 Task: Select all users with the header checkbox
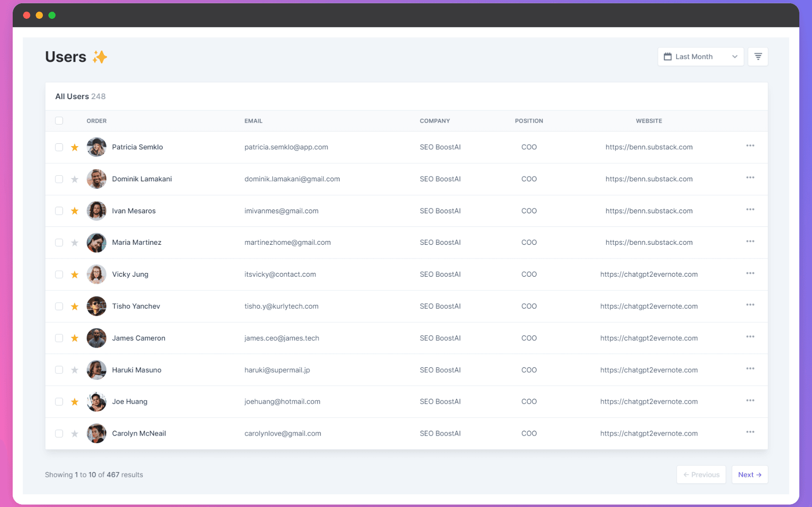[59, 121]
